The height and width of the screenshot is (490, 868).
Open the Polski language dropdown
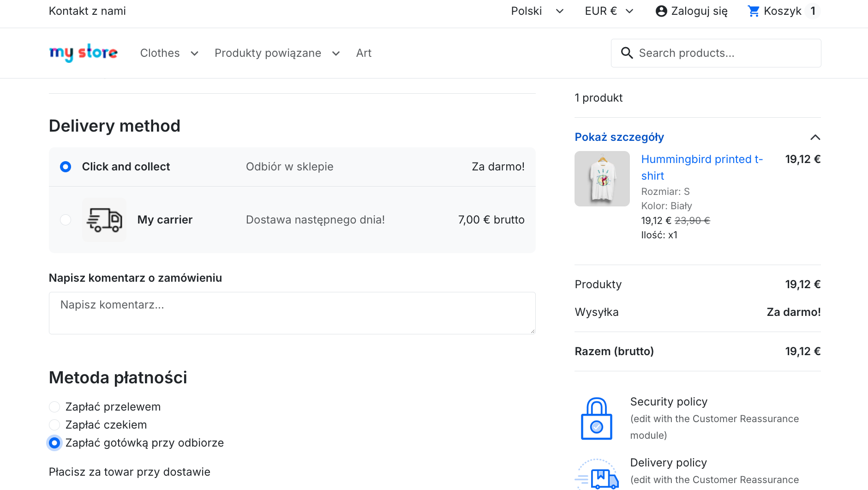click(538, 11)
